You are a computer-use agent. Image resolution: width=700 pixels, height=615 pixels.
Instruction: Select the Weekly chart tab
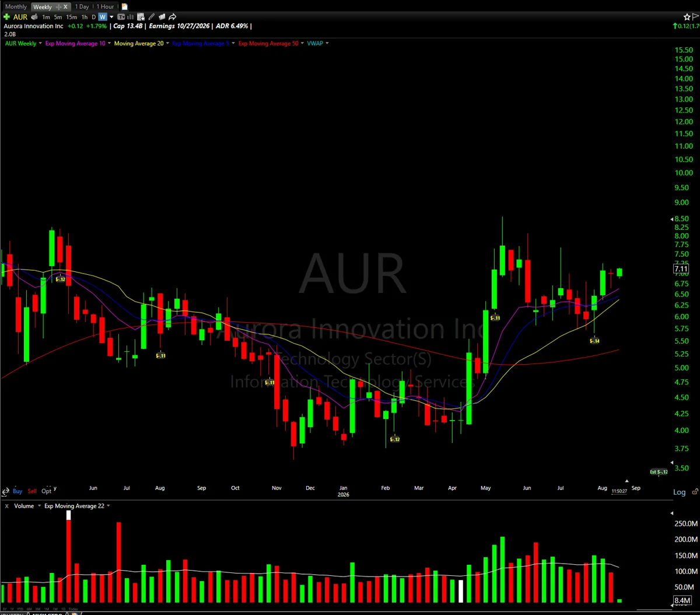[42, 7]
